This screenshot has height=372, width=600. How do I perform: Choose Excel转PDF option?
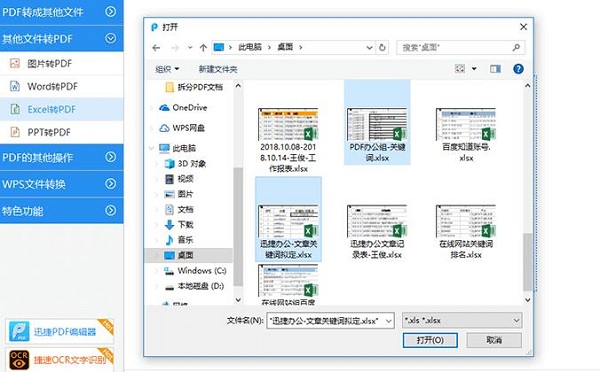click(62, 109)
